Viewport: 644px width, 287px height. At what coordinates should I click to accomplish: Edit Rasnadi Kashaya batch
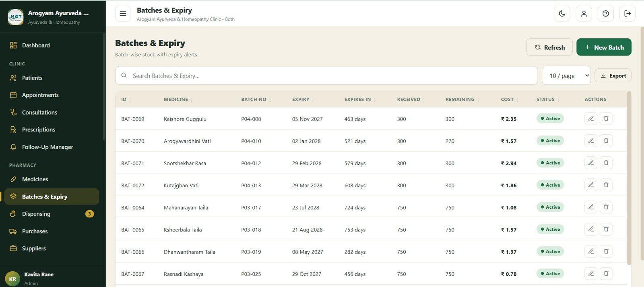point(590,273)
